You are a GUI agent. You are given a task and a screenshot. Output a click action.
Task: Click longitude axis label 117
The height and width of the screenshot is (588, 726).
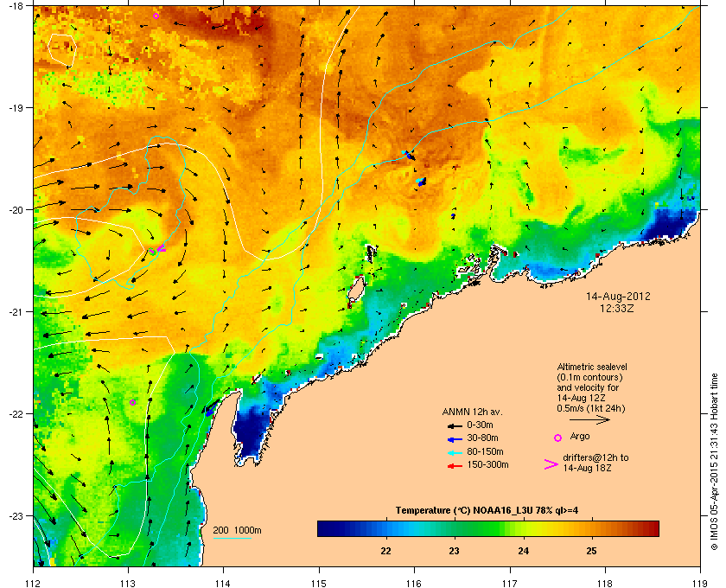point(510,583)
